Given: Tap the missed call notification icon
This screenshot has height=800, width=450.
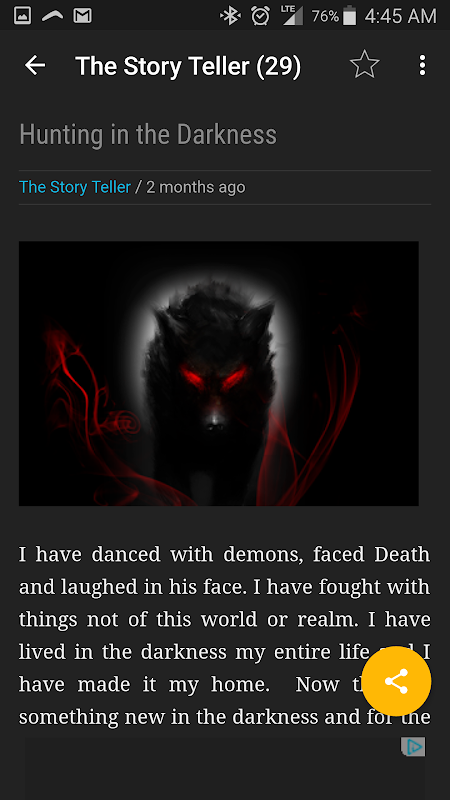Looking at the screenshot, I should click(x=53, y=16).
